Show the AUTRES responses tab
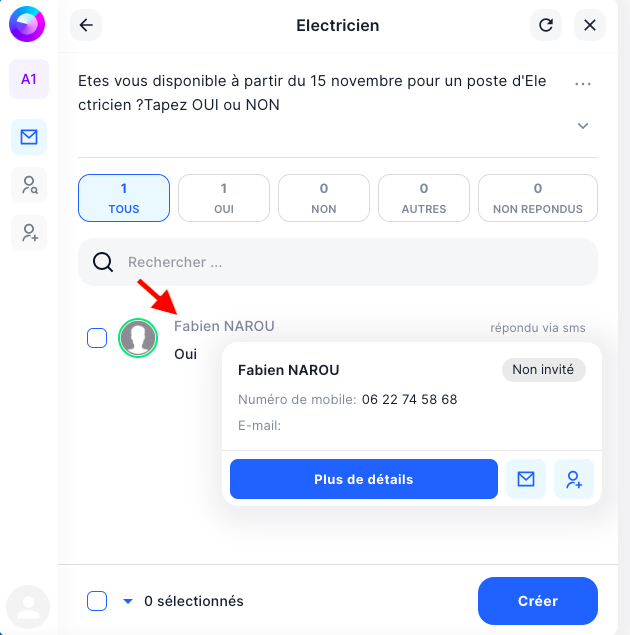Viewport: 630px width, 635px height. [424, 198]
